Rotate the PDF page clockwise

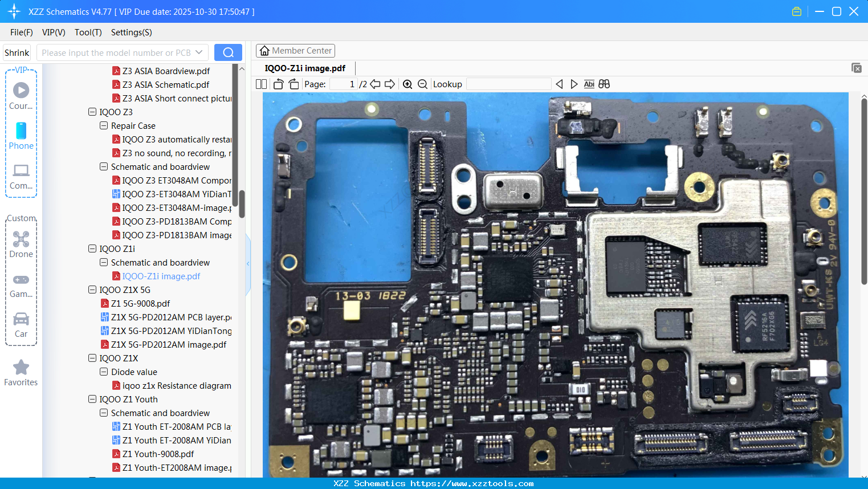[293, 84]
